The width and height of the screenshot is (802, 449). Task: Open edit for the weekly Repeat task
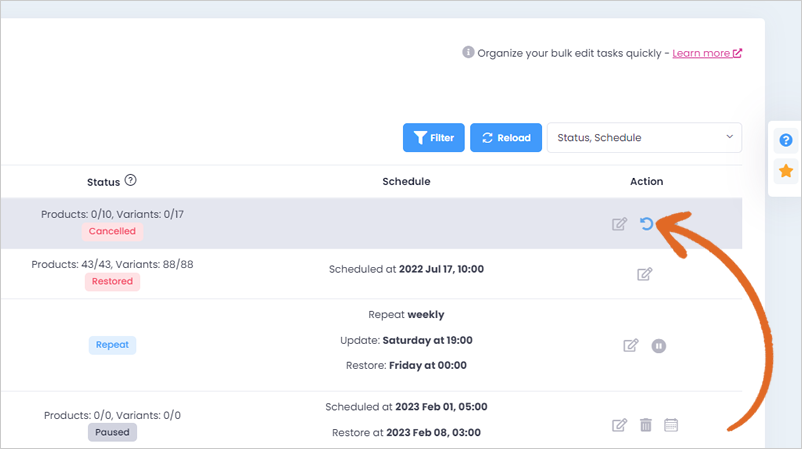coord(631,346)
